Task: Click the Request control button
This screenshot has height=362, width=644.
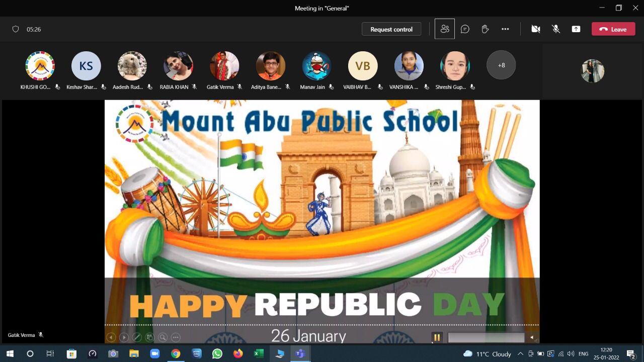Action: (391, 29)
